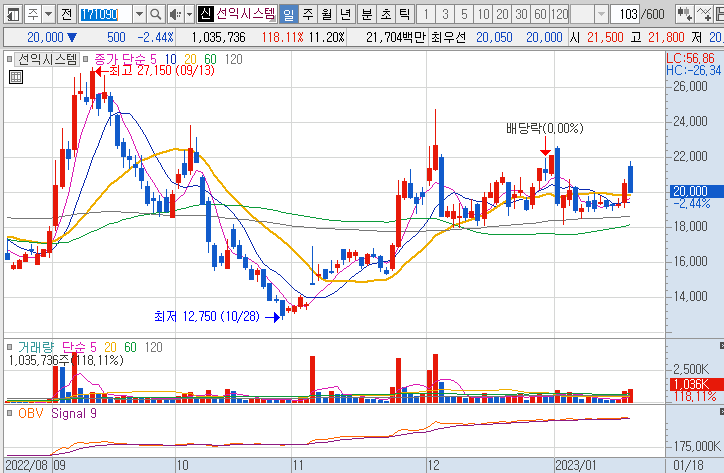Image resolution: width=724 pixels, height=473 pixels.
Task: Click the add candle chart icon
Action: [x=684, y=14]
